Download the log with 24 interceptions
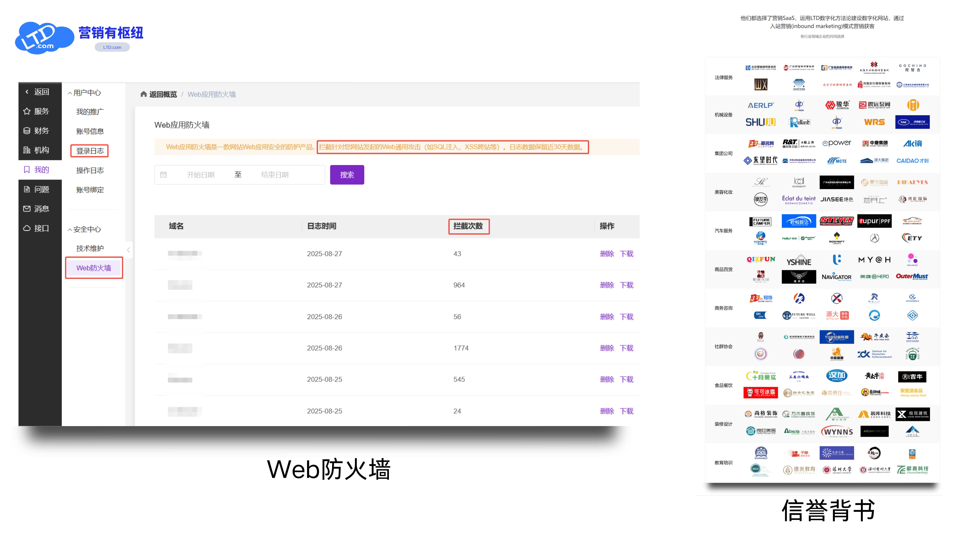The width and height of the screenshot is (980, 551). (627, 411)
